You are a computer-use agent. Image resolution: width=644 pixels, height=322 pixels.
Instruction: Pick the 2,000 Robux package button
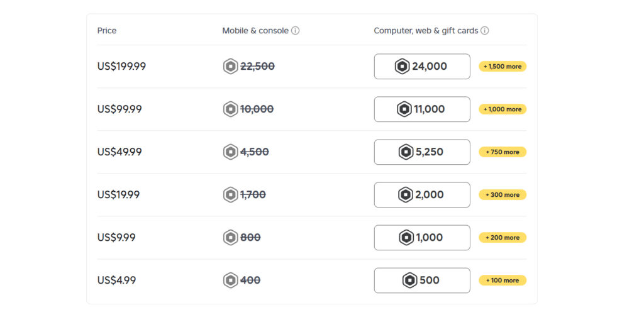tap(422, 195)
